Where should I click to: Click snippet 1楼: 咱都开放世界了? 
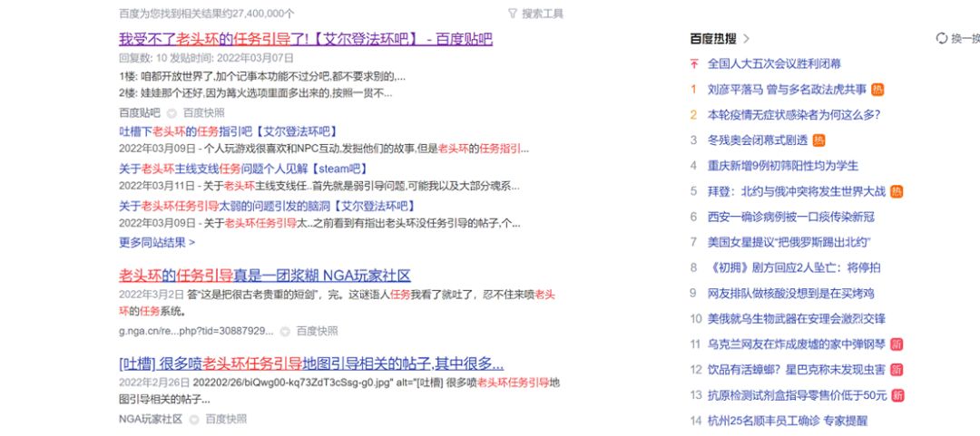(262, 76)
